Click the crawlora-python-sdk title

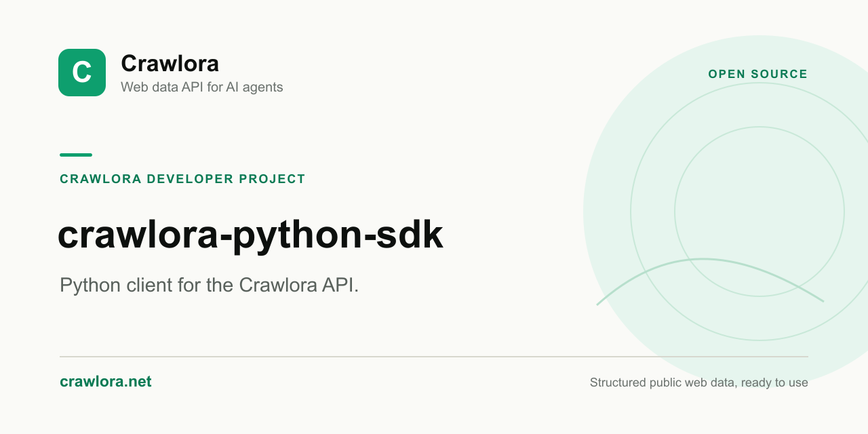250,236
